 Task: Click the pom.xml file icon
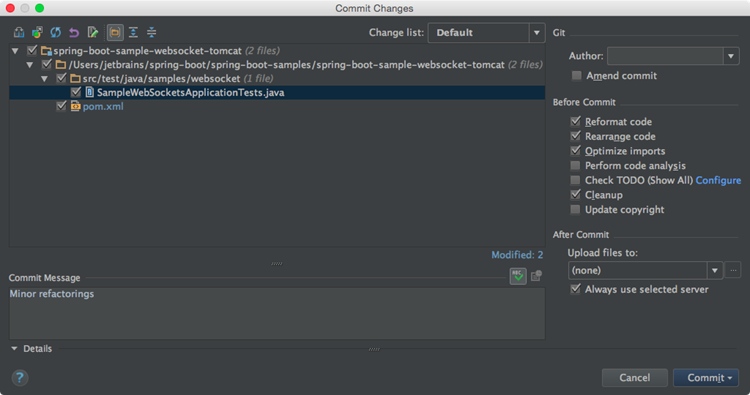click(x=76, y=106)
